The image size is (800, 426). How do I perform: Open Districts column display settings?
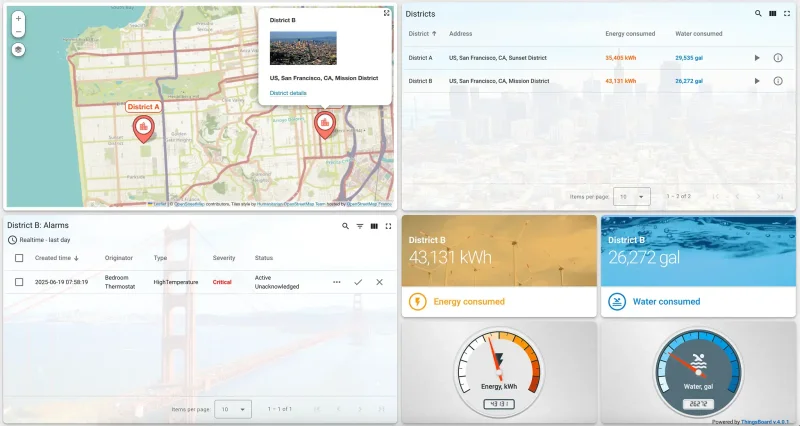point(772,14)
